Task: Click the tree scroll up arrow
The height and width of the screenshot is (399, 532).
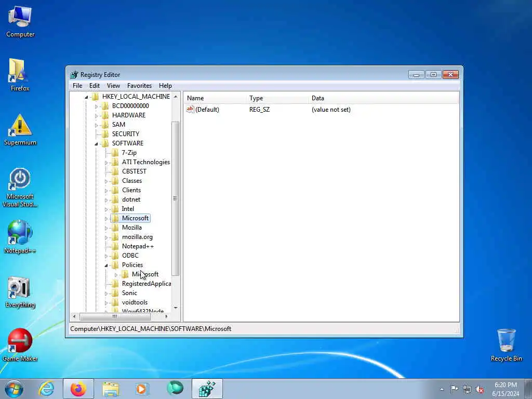Action: pos(176,97)
